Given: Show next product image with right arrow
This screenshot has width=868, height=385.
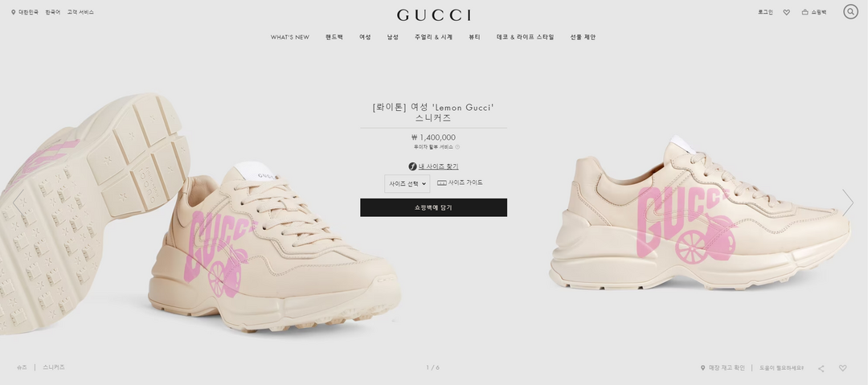Looking at the screenshot, I should point(848,203).
